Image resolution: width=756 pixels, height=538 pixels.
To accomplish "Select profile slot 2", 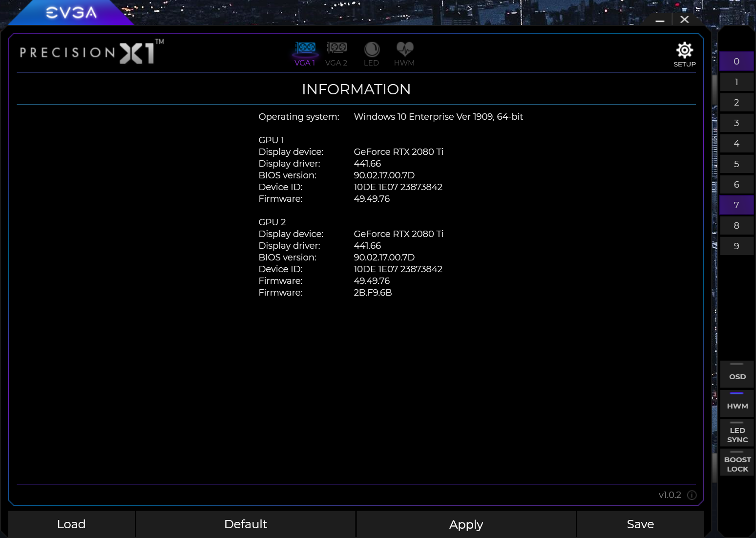I will click(736, 103).
